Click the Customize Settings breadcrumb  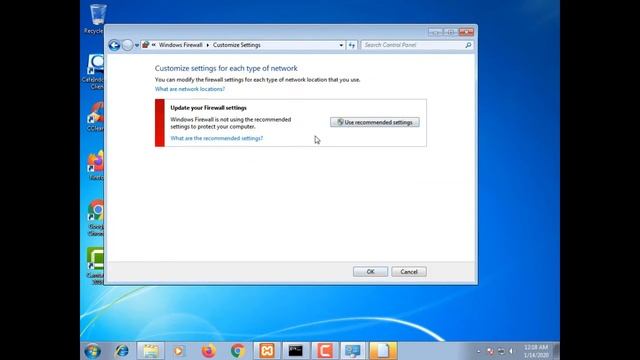coord(236,45)
